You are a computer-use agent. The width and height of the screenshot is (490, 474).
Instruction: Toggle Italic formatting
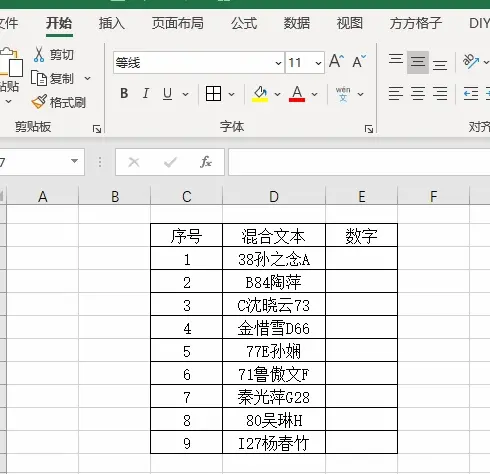coord(146,94)
